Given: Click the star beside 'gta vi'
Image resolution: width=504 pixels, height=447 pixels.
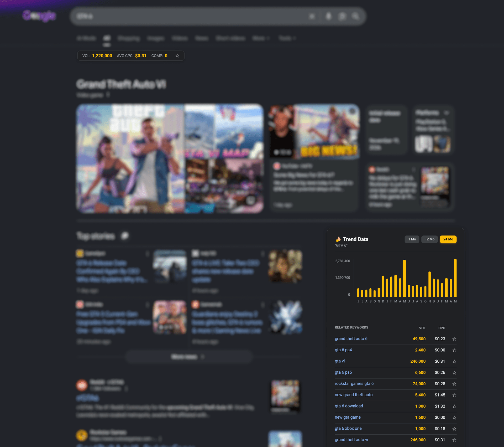Looking at the screenshot, I should click(x=454, y=362).
